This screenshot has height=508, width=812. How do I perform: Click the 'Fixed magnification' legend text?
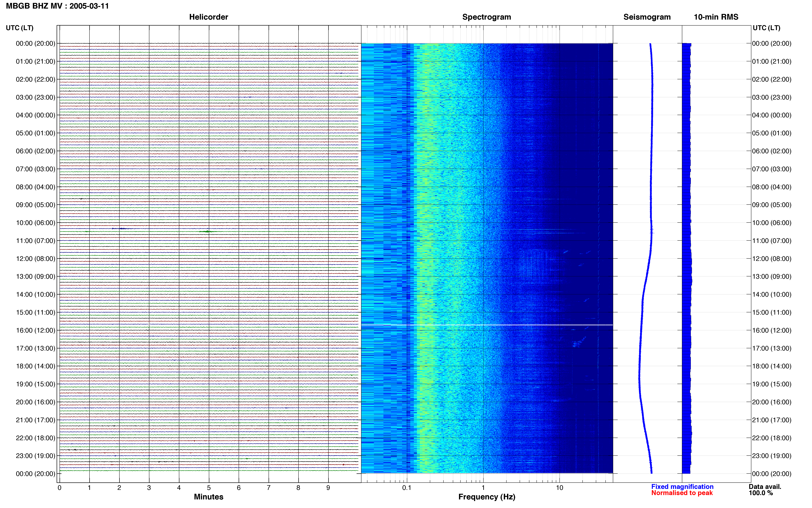tap(682, 487)
